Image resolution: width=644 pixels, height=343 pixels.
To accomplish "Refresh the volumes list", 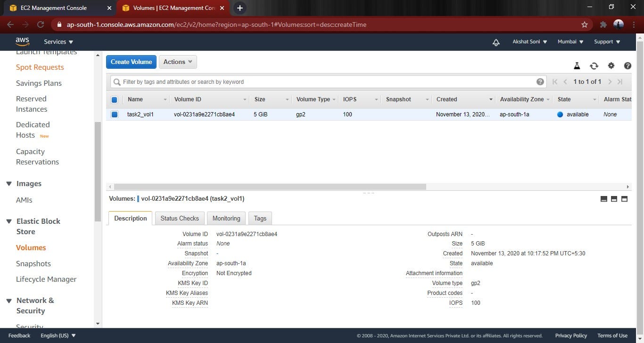I will point(594,66).
